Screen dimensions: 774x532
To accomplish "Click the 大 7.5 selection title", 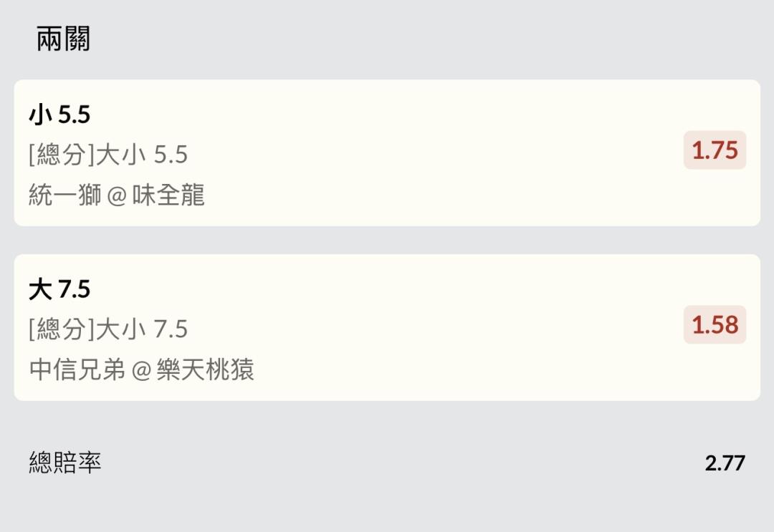I will [59, 289].
